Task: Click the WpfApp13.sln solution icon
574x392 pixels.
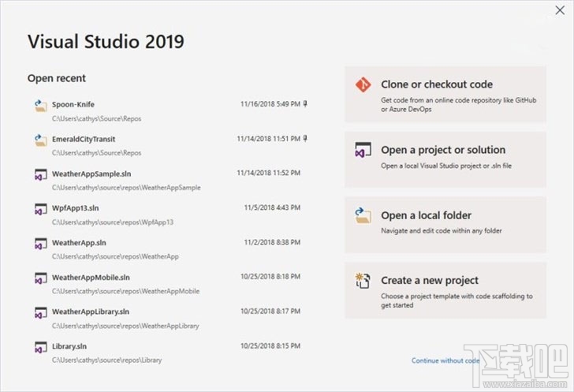Action: coord(40,210)
